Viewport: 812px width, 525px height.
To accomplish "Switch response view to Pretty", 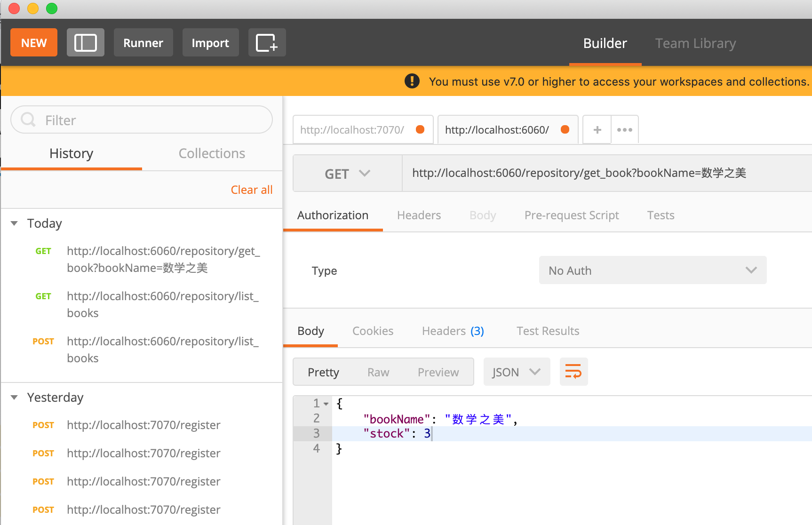I will pyautogui.click(x=323, y=372).
